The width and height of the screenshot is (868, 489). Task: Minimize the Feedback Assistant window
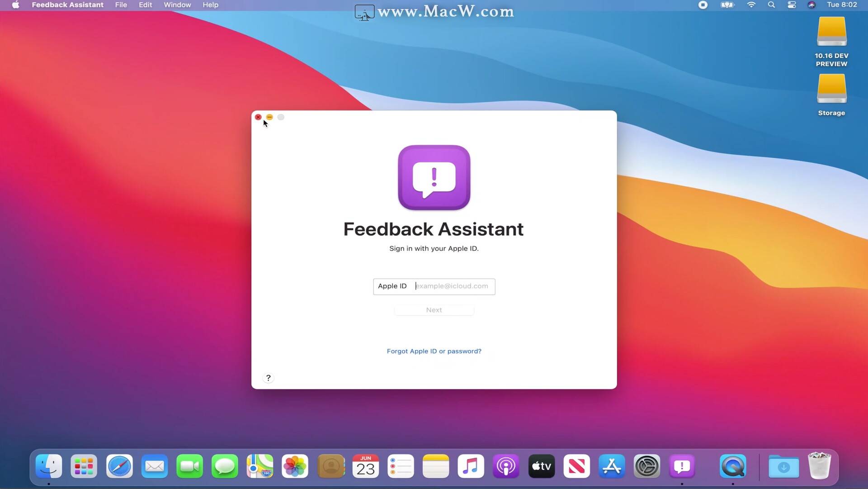(269, 117)
